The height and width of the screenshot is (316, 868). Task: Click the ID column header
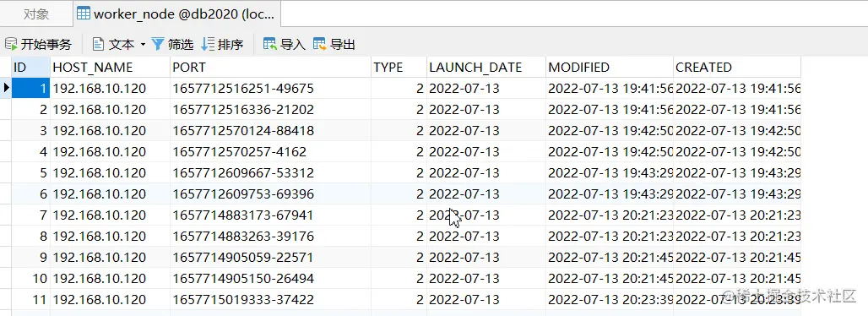(30, 67)
